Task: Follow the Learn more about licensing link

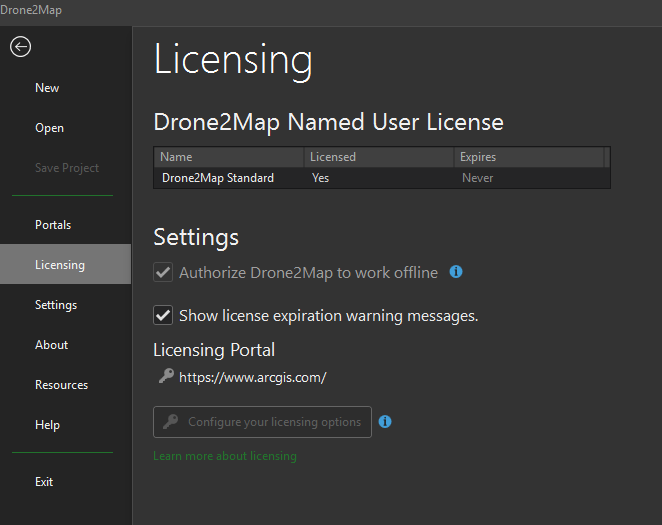Action: point(224,456)
